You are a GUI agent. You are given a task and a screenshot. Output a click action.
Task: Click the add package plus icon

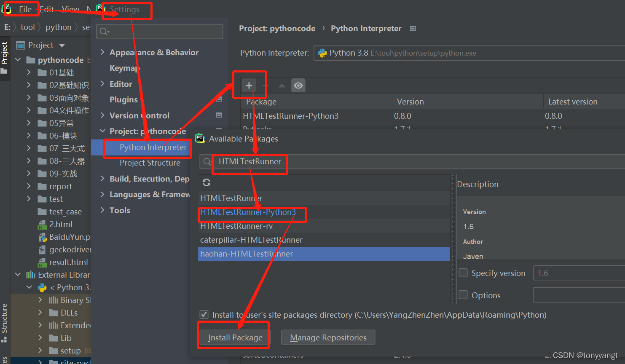coord(249,86)
